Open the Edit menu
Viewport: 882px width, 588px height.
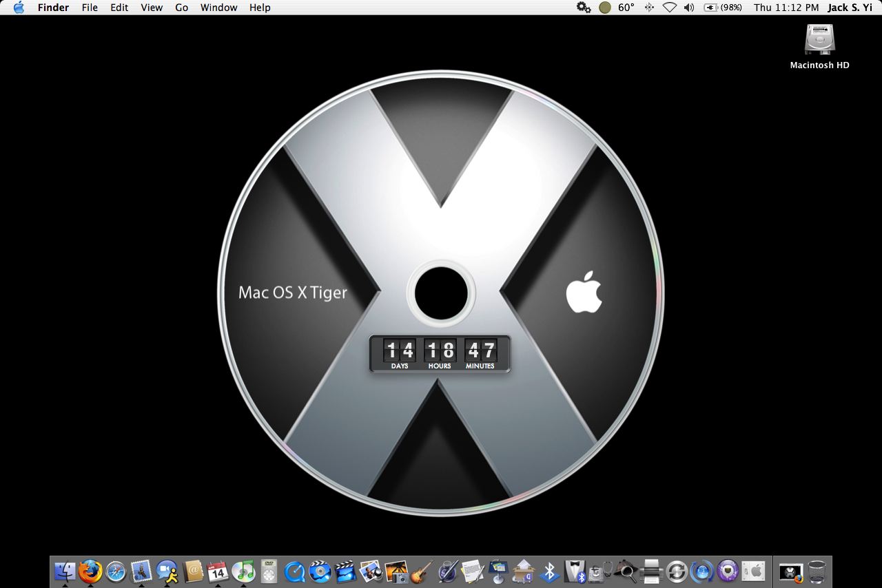[x=119, y=8]
